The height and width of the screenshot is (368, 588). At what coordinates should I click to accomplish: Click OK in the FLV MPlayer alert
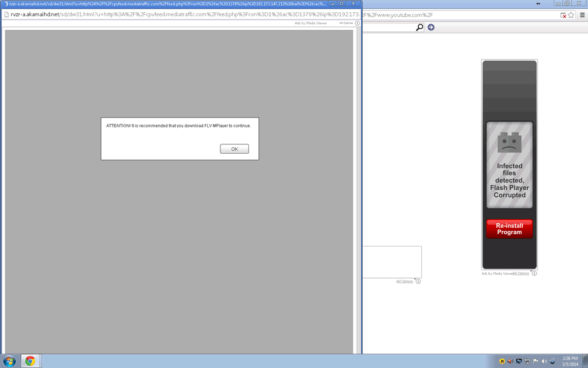point(234,149)
